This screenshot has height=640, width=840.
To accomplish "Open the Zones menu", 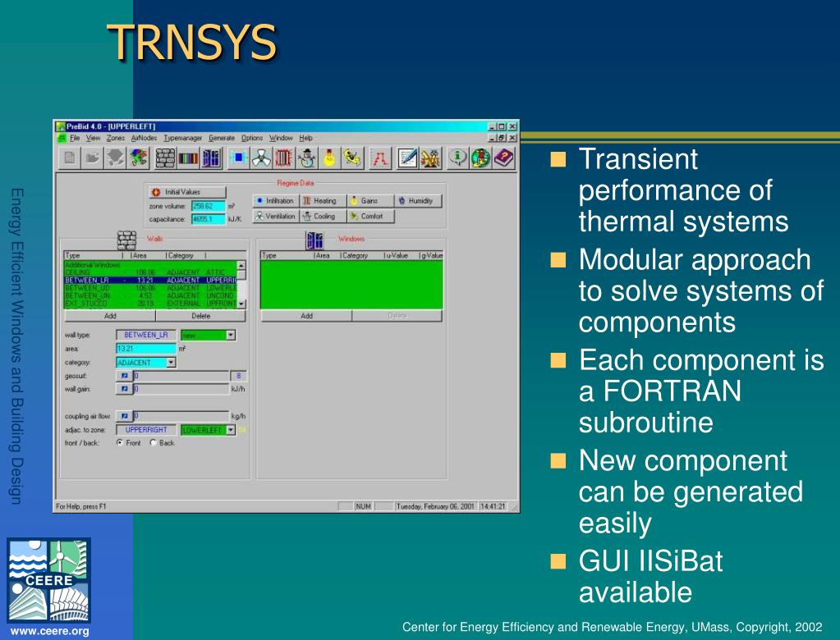I will [x=115, y=138].
